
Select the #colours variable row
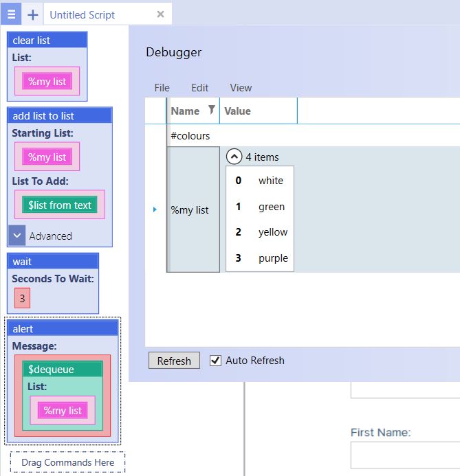pyautogui.click(x=190, y=135)
